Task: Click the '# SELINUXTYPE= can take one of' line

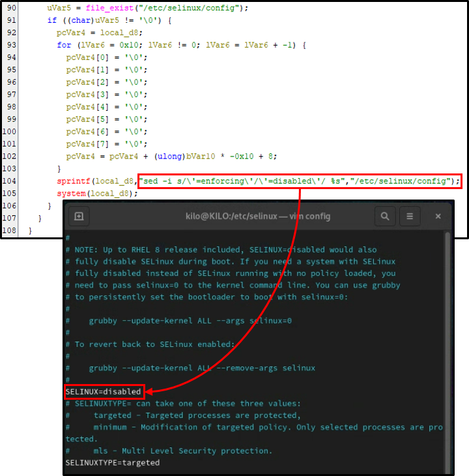Action: (x=183, y=404)
